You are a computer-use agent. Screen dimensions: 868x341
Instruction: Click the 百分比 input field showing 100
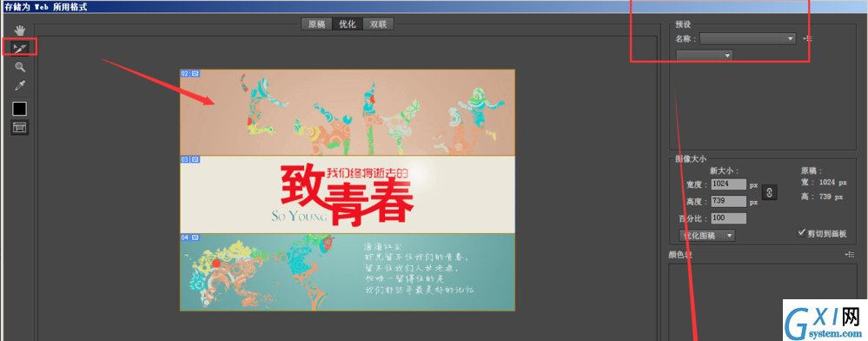(x=729, y=218)
